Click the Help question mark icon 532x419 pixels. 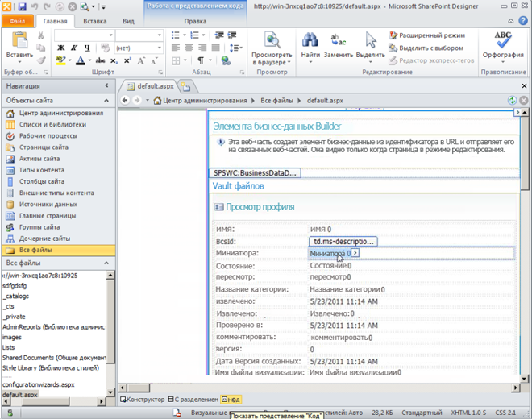[x=523, y=21]
